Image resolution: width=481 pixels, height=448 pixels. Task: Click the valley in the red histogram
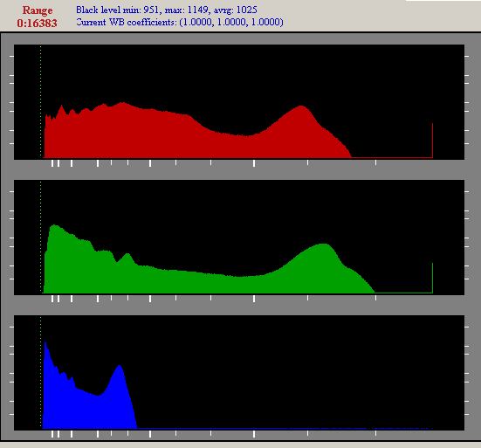coord(244,135)
